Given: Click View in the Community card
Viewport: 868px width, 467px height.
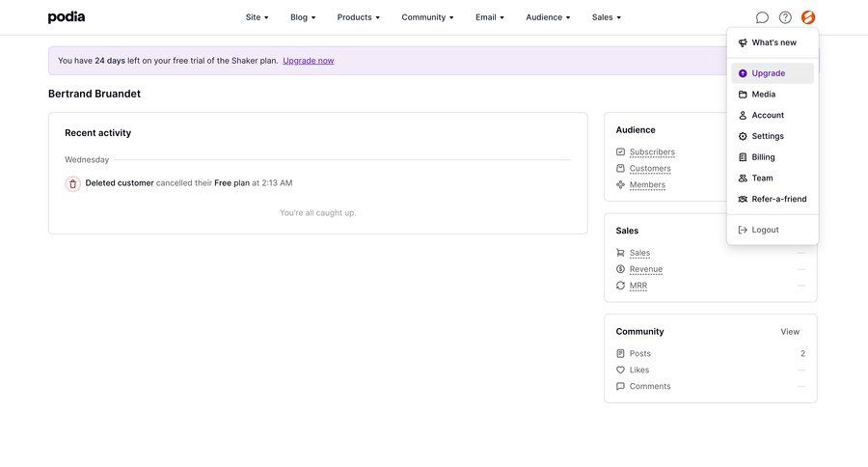Looking at the screenshot, I should [x=790, y=331].
